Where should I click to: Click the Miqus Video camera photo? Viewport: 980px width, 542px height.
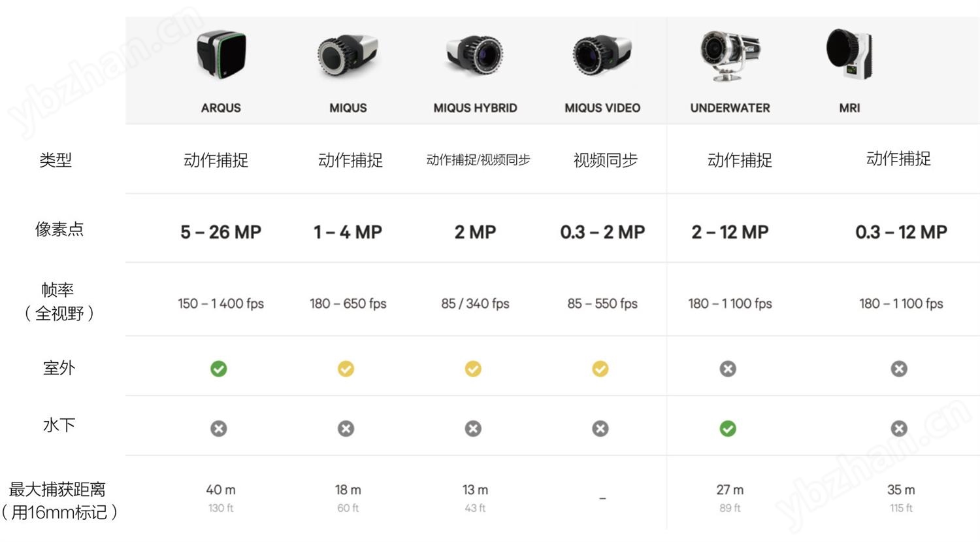coord(602,56)
